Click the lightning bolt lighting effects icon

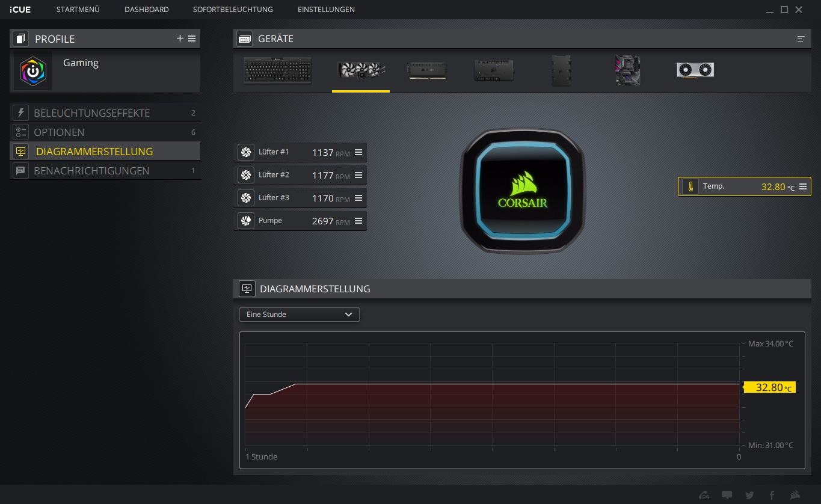coord(20,113)
